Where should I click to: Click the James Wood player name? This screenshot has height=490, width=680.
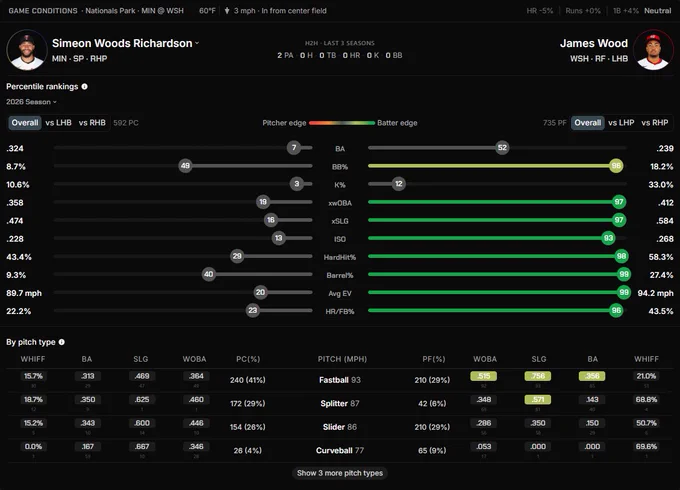(594, 43)
